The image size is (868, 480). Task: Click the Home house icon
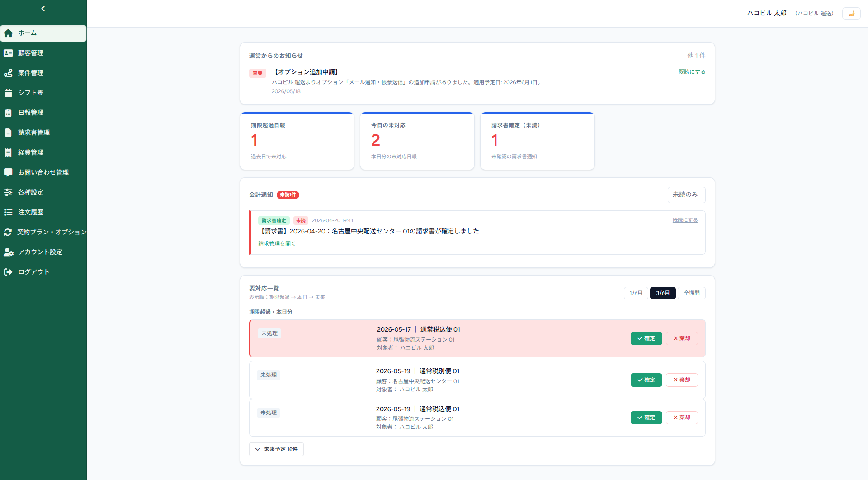click(8, 33)
